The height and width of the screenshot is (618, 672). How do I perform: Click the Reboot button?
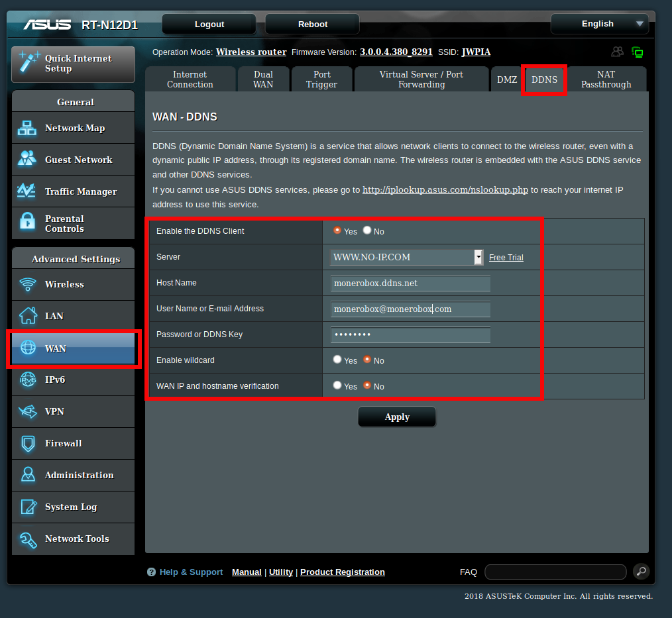[312, 24]
